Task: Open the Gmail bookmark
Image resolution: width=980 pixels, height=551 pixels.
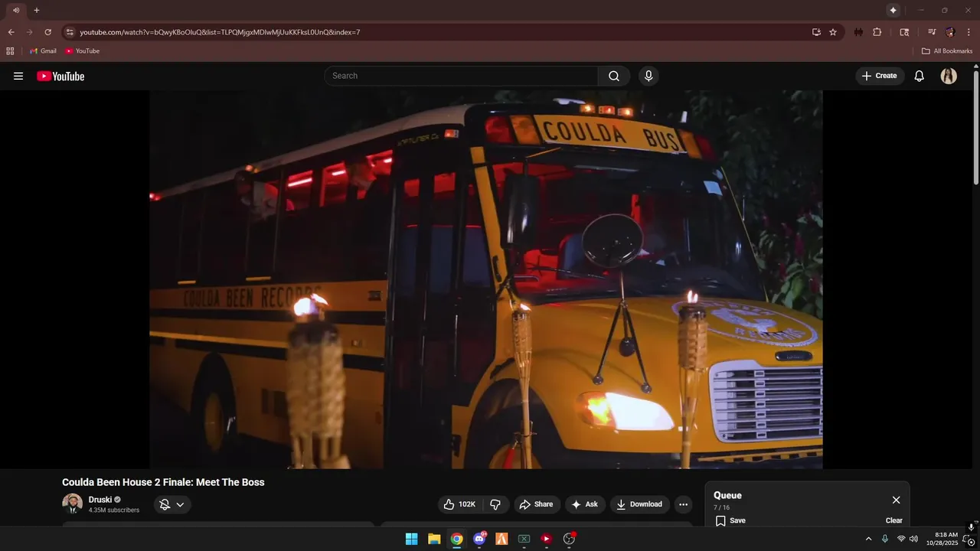Action: tap(43, 51)
